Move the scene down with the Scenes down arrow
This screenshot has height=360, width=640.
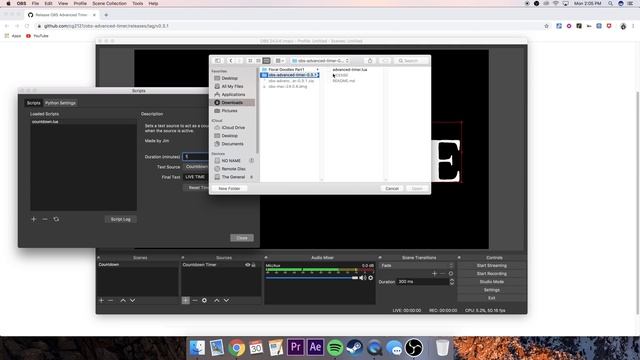point(133,300)
